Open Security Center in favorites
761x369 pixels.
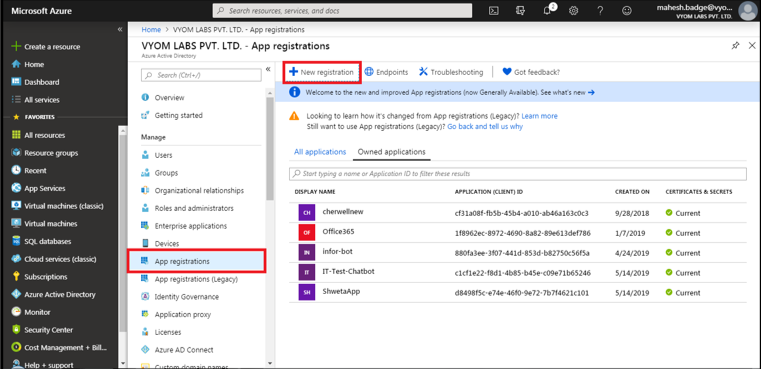(x=42, y=330)
